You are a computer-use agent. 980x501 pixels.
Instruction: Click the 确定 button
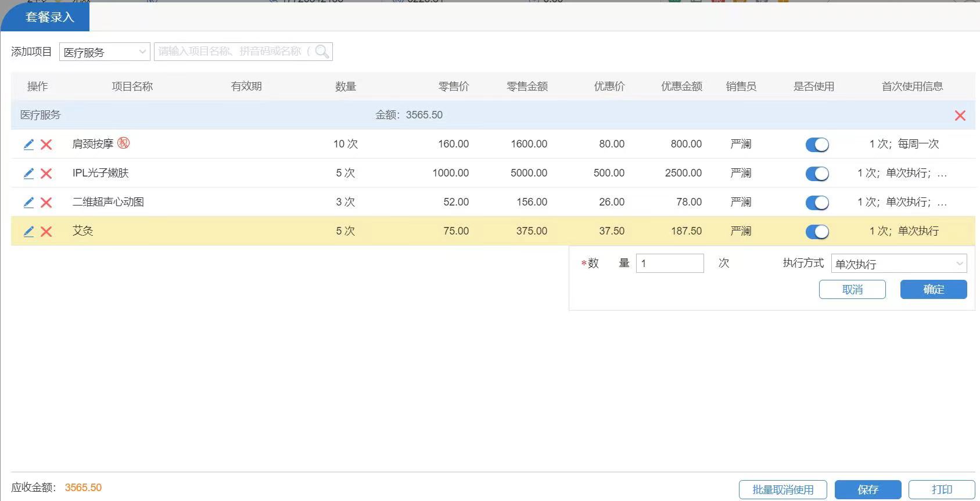[x=933, y=289]
